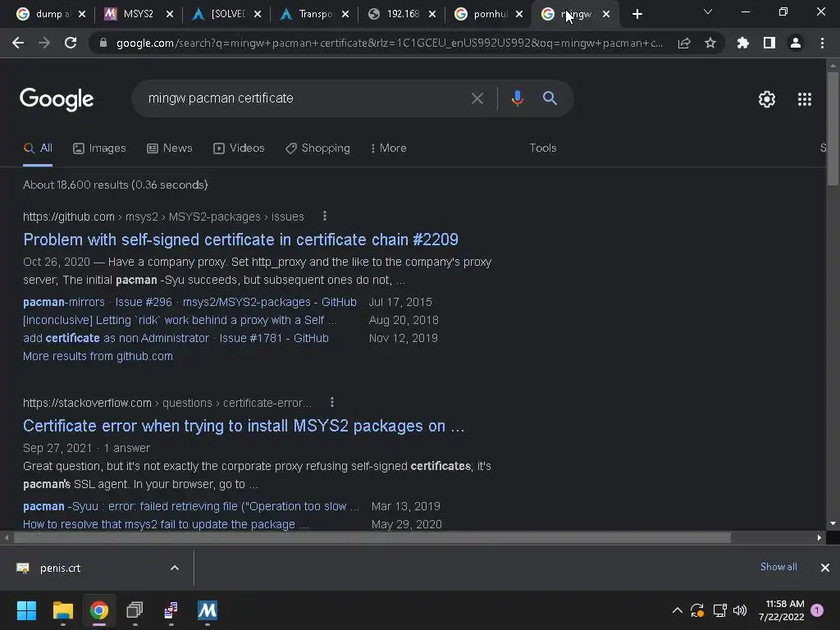Open the MSYS2 taskbar app
840x630 pixels.
(208, 610)
